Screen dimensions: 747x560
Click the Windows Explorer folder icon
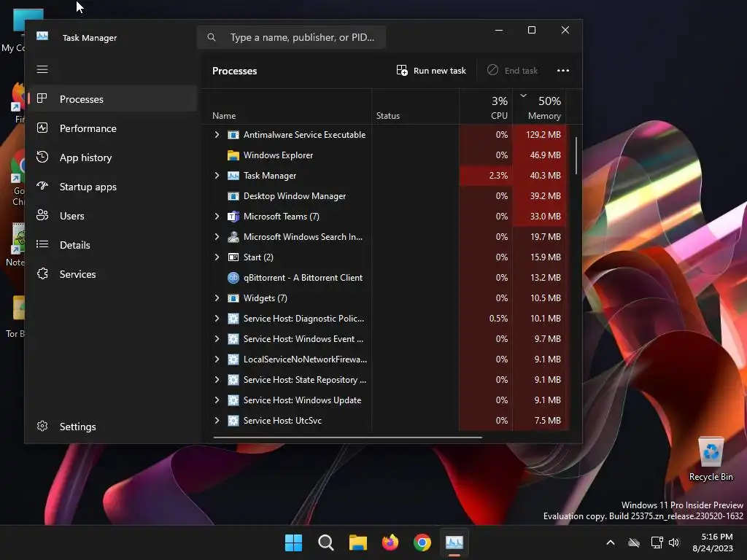tap(233, 155)
